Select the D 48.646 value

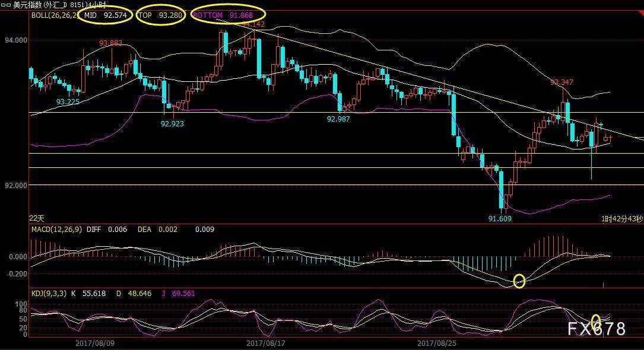click(x=134, y=294)
